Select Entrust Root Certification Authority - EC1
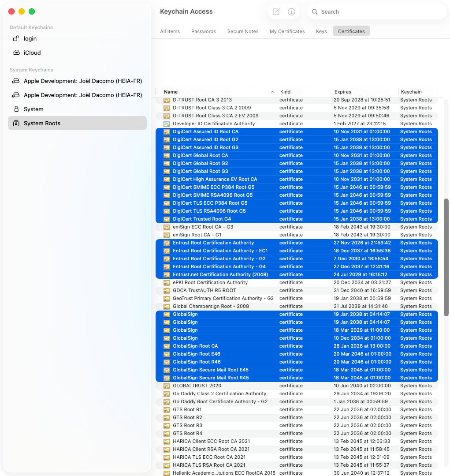This screenshot has width=450, height=476. pyautogui.click(x=297, y=251)
